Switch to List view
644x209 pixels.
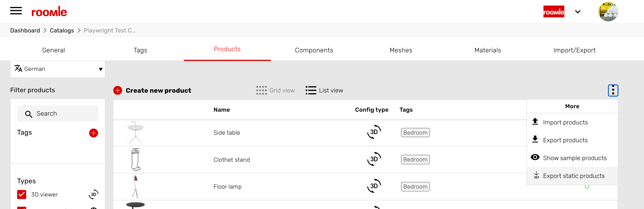pyautogui.click(x=324, y=90)
